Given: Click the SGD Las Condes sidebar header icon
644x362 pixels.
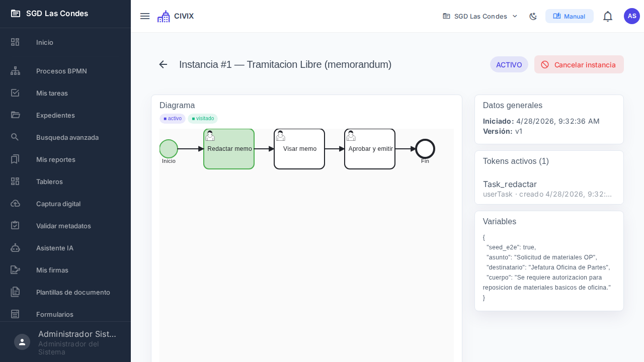Looking at the screenshot, I should (x=16, y=14).
